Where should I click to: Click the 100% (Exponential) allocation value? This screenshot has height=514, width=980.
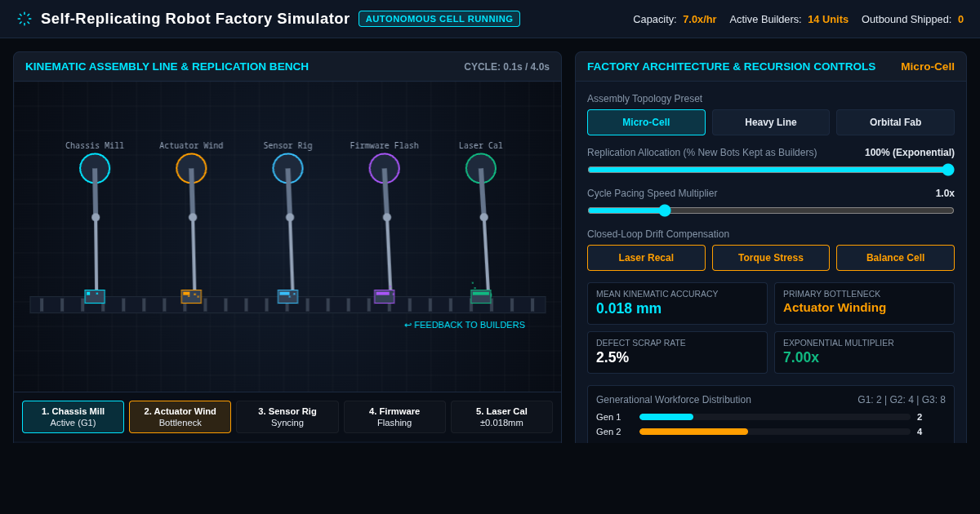[910, 153]
